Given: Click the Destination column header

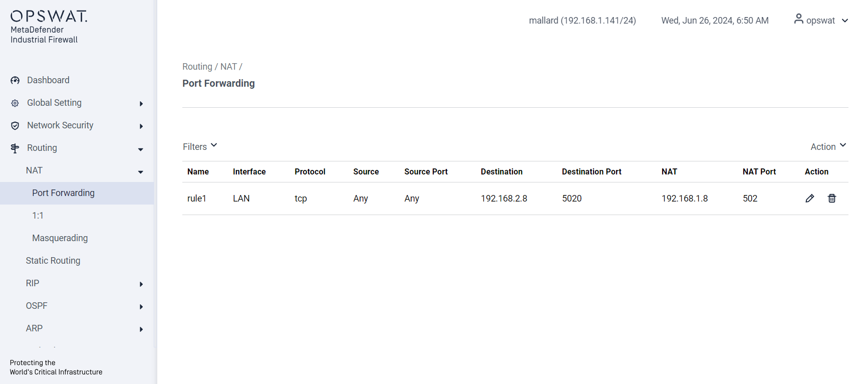Looking at the screenshot, I should 501,171.
